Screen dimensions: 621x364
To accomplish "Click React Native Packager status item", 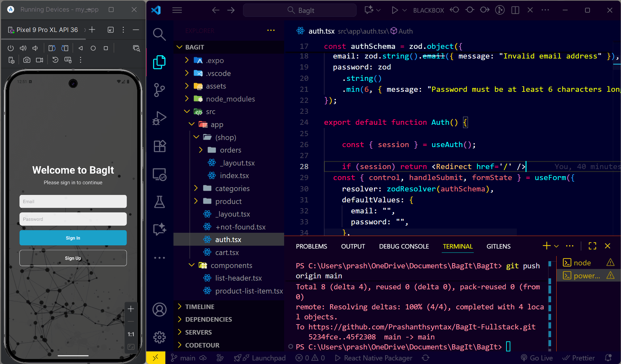I will (374, 358).
